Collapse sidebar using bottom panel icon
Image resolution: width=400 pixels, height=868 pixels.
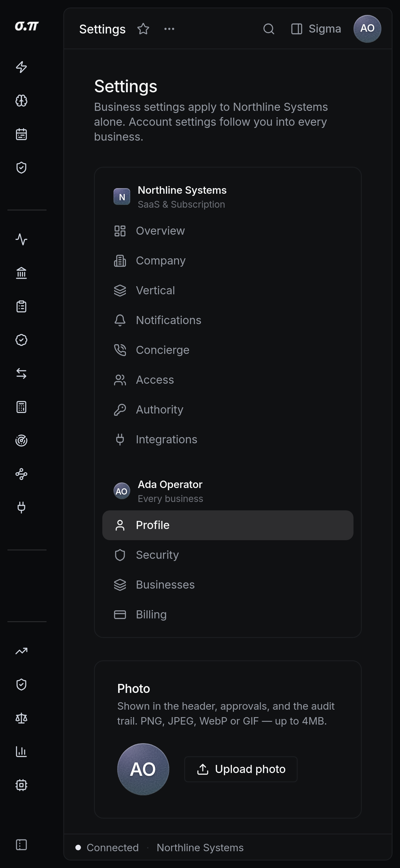[21, 845]
